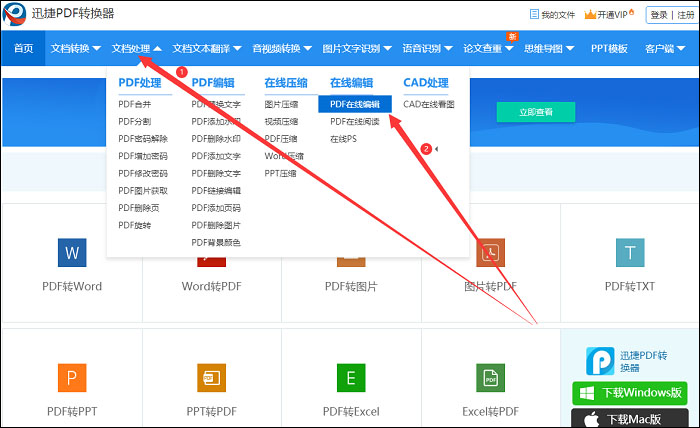Viewport: 700px width, 428px height.
Task: Open the PDF编辑 column heading
Action: [213, 83]
